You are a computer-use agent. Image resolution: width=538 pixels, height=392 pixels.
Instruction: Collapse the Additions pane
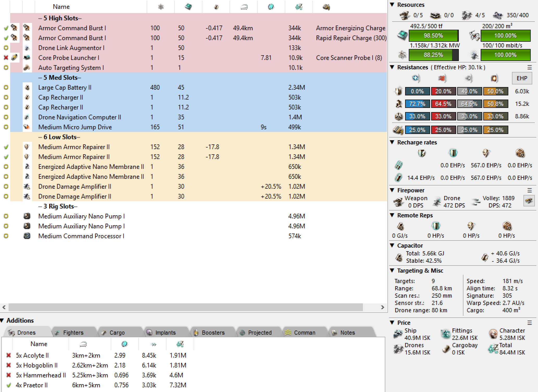point(2,320)
